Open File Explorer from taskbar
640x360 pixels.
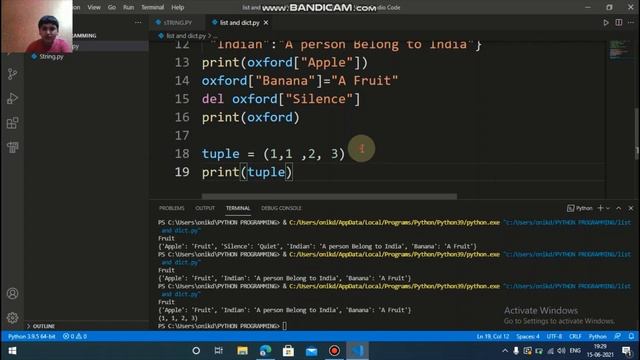coord(242,351)
